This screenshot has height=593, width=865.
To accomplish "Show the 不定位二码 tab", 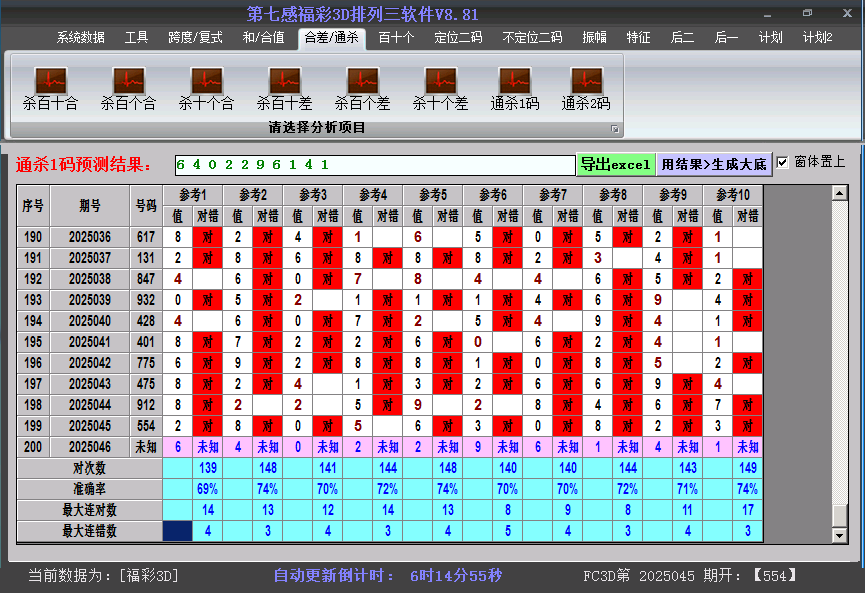I will 532,38.
